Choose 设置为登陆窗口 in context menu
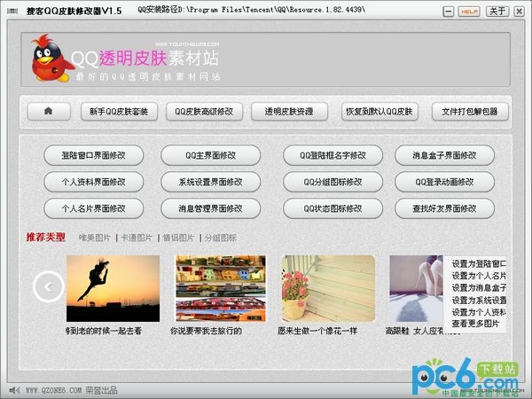The height and width of the screenshot is (399, 532). (479, 263)
